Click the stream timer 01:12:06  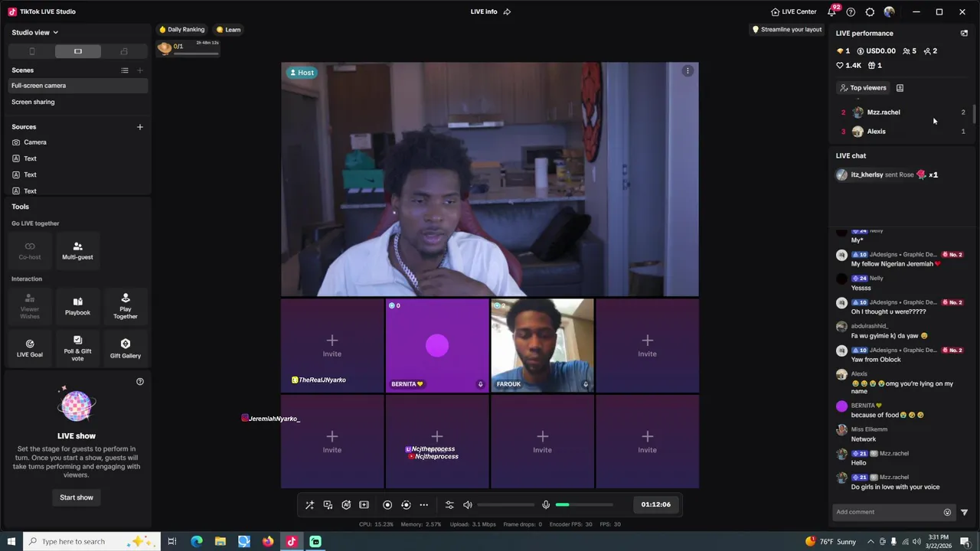(656, 504)
